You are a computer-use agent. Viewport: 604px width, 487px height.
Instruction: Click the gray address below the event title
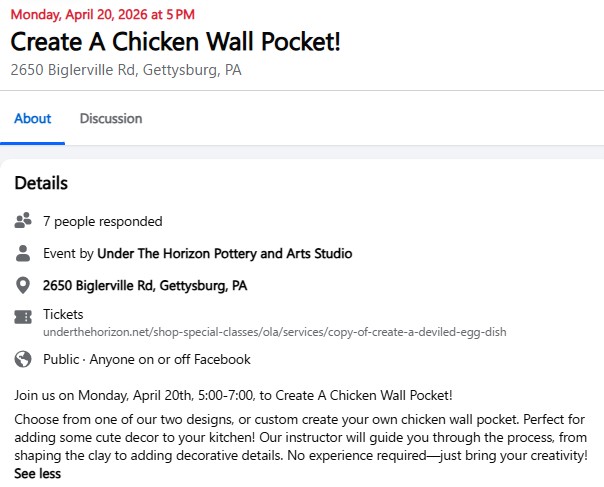click(x=126, y=70)
